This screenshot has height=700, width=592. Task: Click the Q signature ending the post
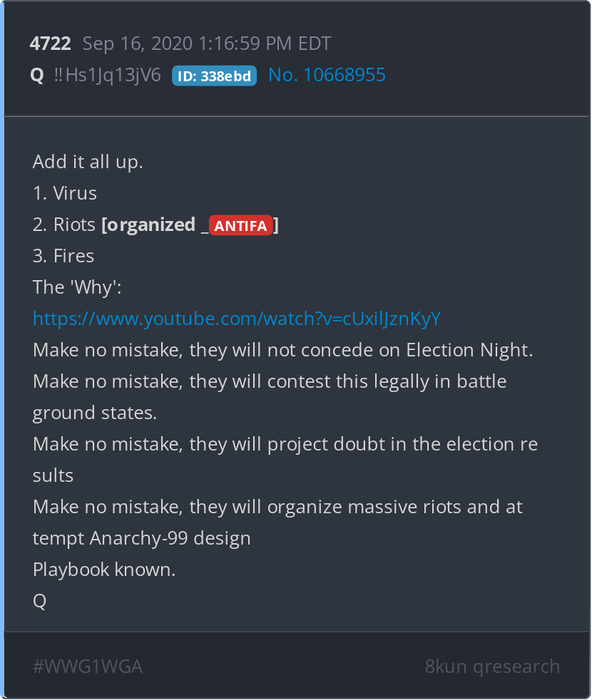click(x=39, y=601)
